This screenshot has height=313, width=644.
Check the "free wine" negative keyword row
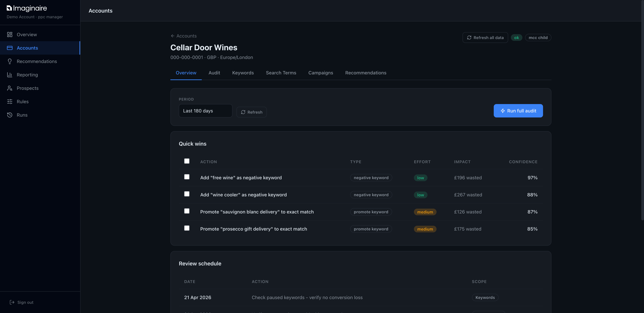187,177
